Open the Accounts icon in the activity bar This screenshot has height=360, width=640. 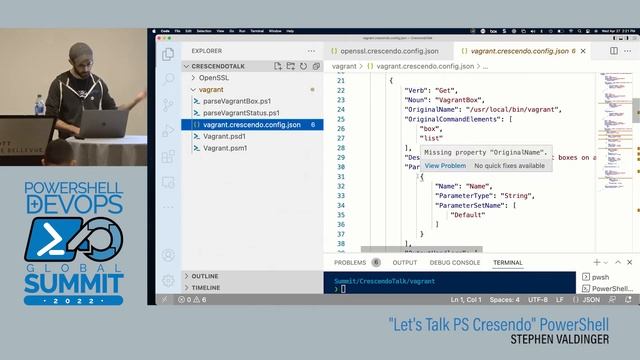(x=168, y=255)
